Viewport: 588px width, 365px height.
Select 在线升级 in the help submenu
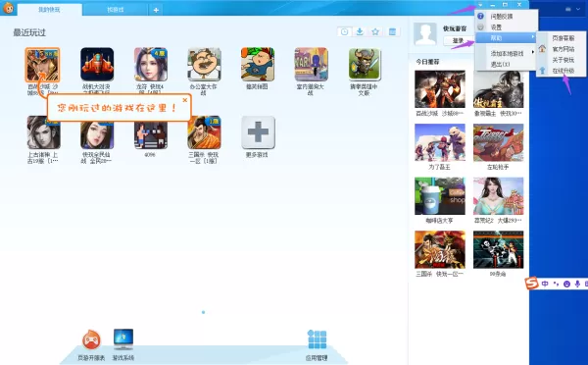click(562, 71)
